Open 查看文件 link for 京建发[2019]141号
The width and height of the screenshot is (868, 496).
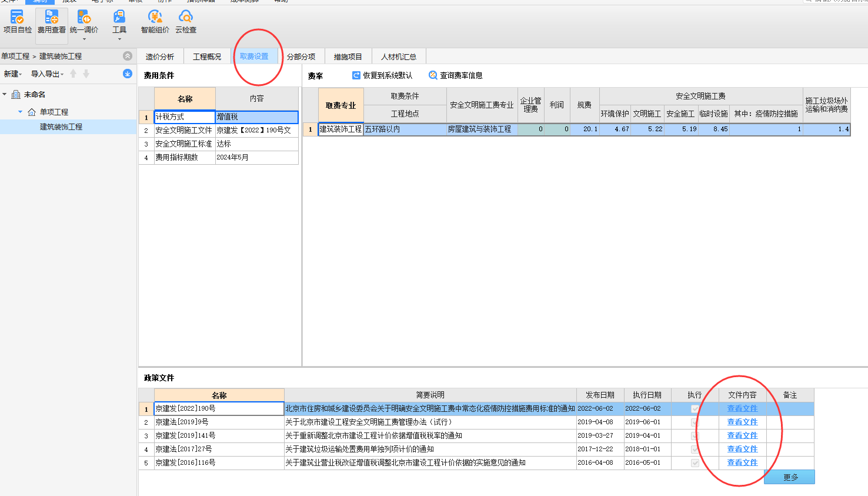tap(742, 435)
